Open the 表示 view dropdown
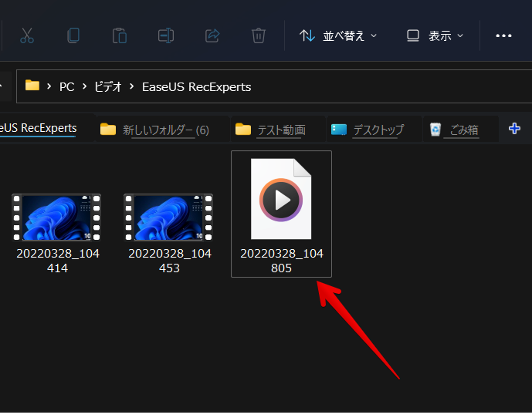Image resolution: width=532 pixels, height=418 pixels. point(435,35)
